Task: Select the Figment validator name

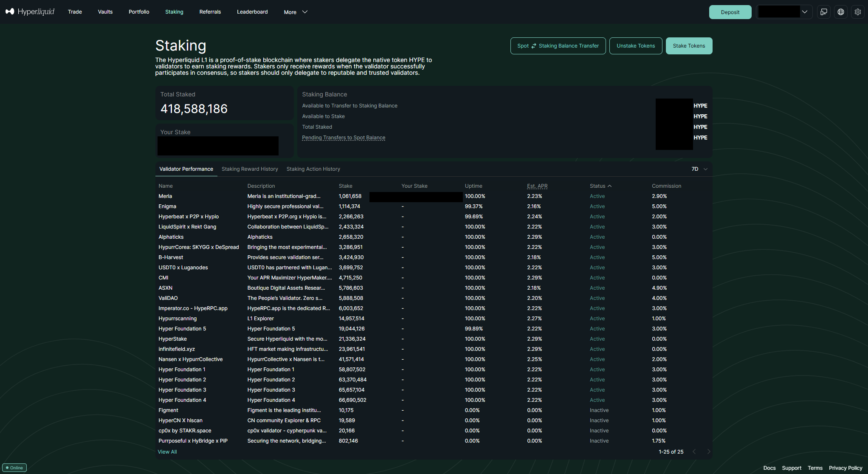Action: click(x=168, y=410)
